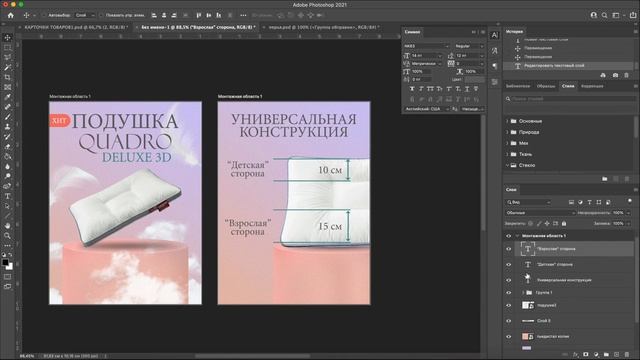Click the УНИВЕРСАЛЬНАЯ КОНСТРУКЦИЯ heading on canvas

tap(293, 126)
